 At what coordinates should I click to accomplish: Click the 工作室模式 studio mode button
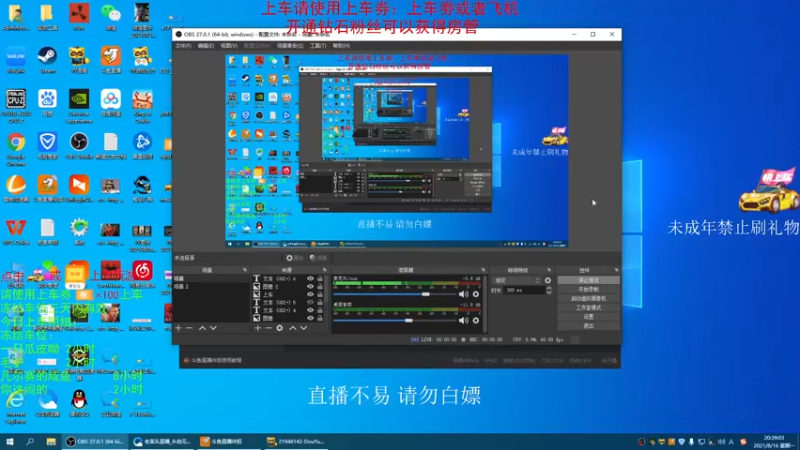(x=588, y=308)
